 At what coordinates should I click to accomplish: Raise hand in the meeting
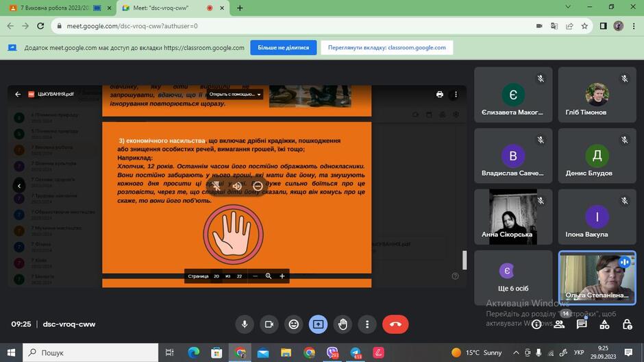(x=343, y=324)
